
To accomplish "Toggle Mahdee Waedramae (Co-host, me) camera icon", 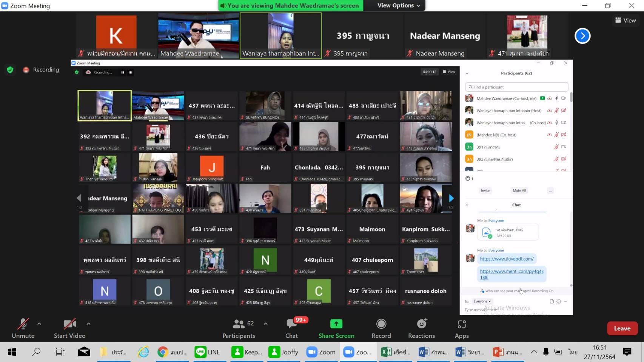I will (x=564, y=98).
